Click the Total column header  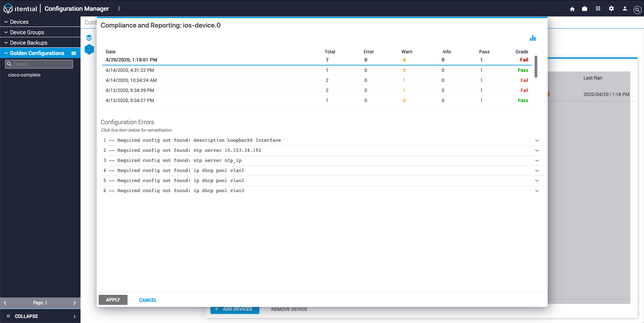[x=330, y=52]
